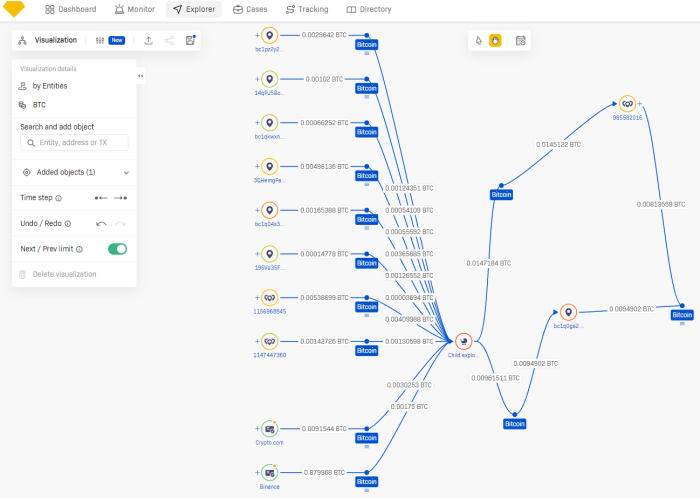Step the time step forward

click(x=120, y=198)
